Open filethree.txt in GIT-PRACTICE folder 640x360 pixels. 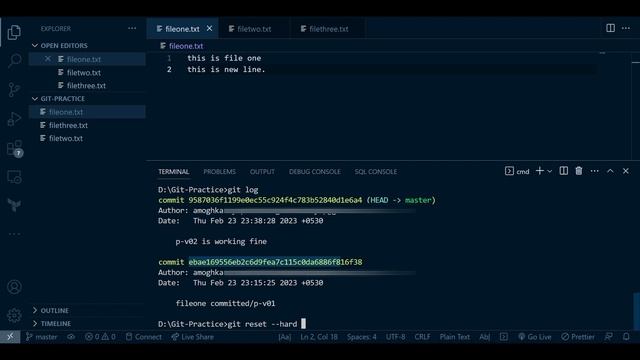[88, 125]
